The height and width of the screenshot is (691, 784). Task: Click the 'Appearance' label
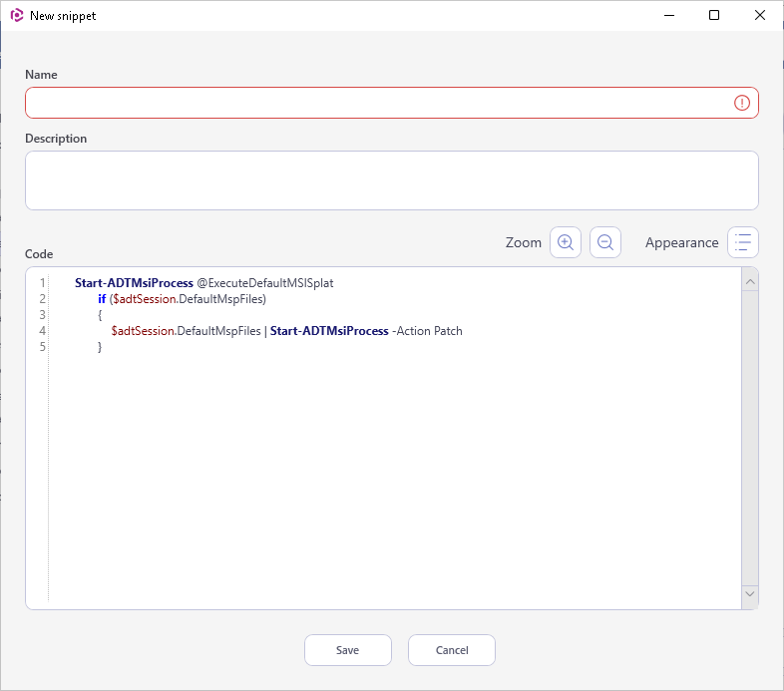[681, 242]
